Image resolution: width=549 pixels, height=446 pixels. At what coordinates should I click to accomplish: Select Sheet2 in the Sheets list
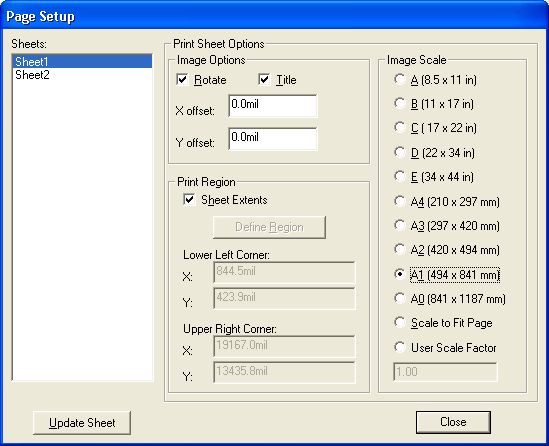pos(82,75)
